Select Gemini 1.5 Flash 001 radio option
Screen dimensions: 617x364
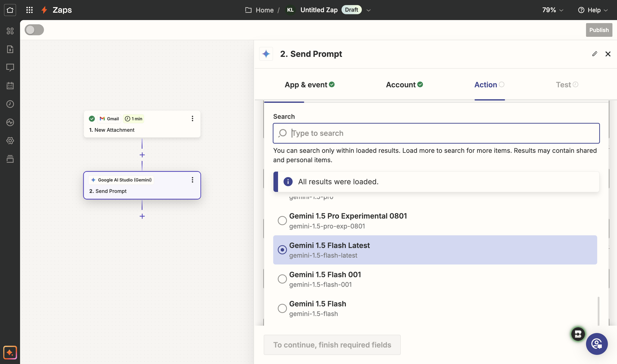[x=282, y=279]
